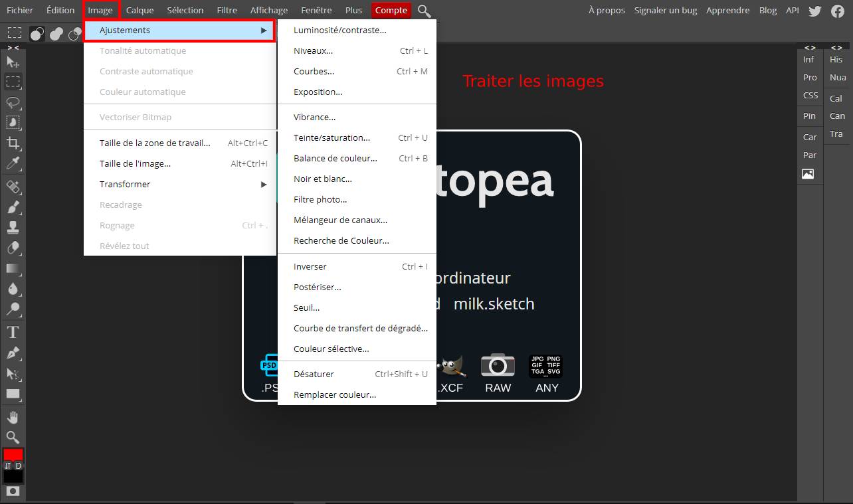Click the RAW camera icon
Screen dimensions: 853x504
pos(498,365)
